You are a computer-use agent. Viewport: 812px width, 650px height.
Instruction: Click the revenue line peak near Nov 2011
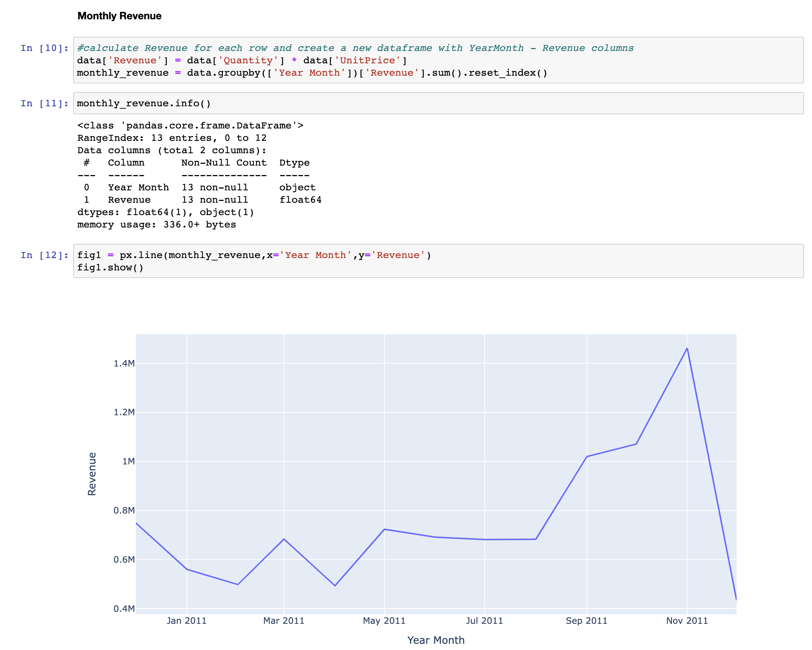pyautogui.click(x=687, y=349)
